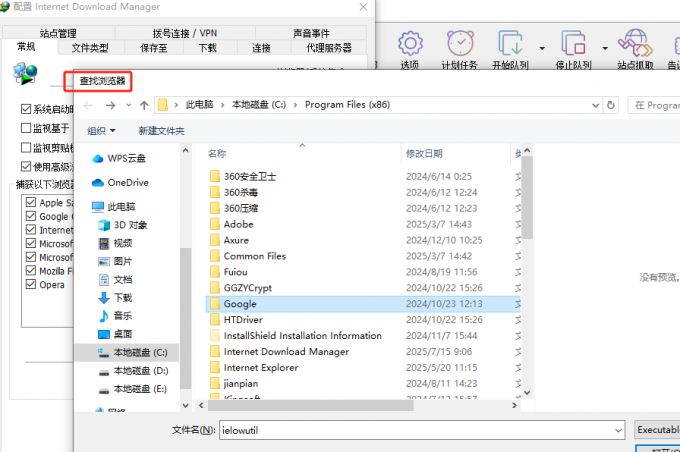Select 文档 folder in navigation pane
Screen dimensions: 680x452
tap(115, 279)
